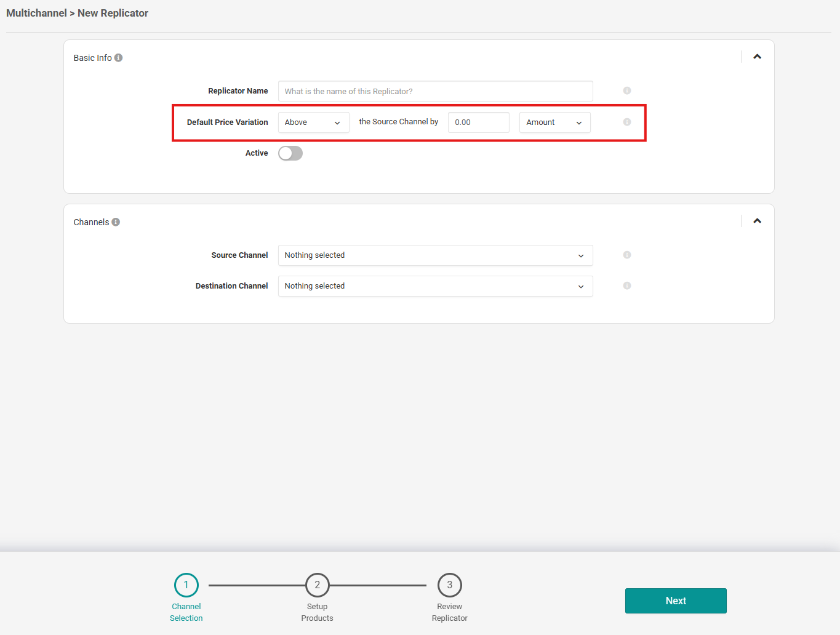
Task: Click the info icon for Default Price Variation
Action: [x=627, y=122]
